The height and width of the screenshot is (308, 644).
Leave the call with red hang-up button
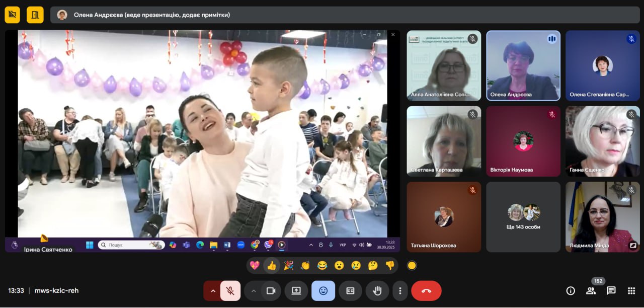[426, 290]
